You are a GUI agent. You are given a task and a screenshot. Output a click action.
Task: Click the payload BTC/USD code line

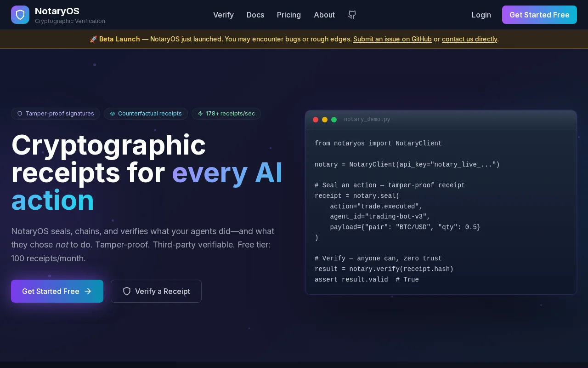click(405, 227)
